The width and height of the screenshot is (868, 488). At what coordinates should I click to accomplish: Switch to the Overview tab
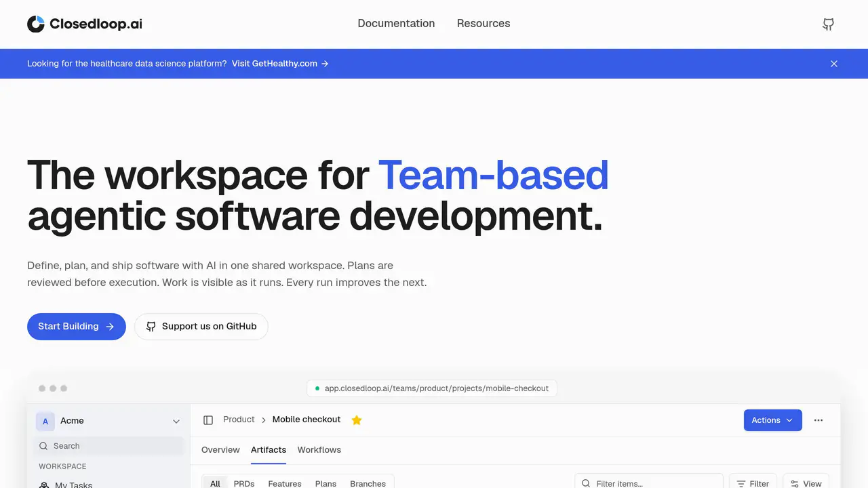click(220, 450)
